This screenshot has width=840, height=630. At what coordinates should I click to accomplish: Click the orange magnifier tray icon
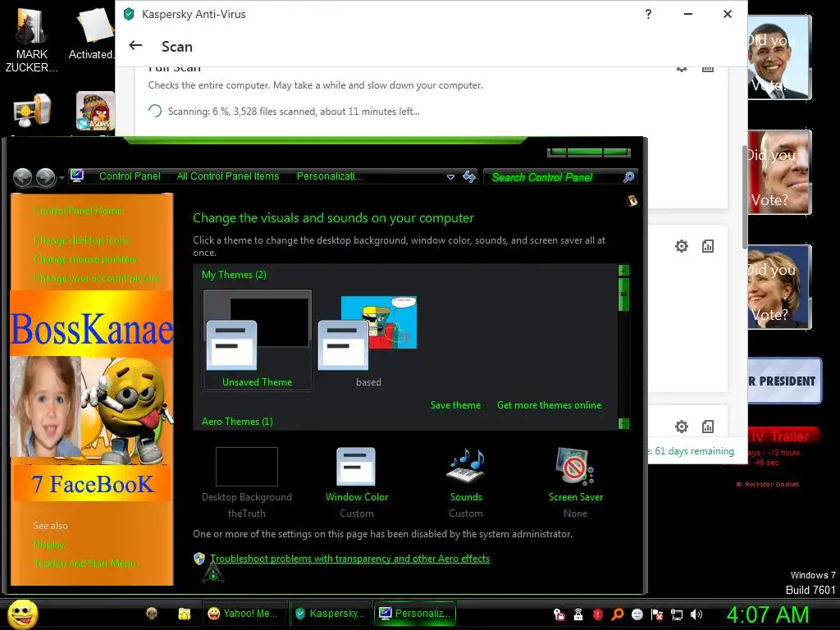[x=617, y=614]
